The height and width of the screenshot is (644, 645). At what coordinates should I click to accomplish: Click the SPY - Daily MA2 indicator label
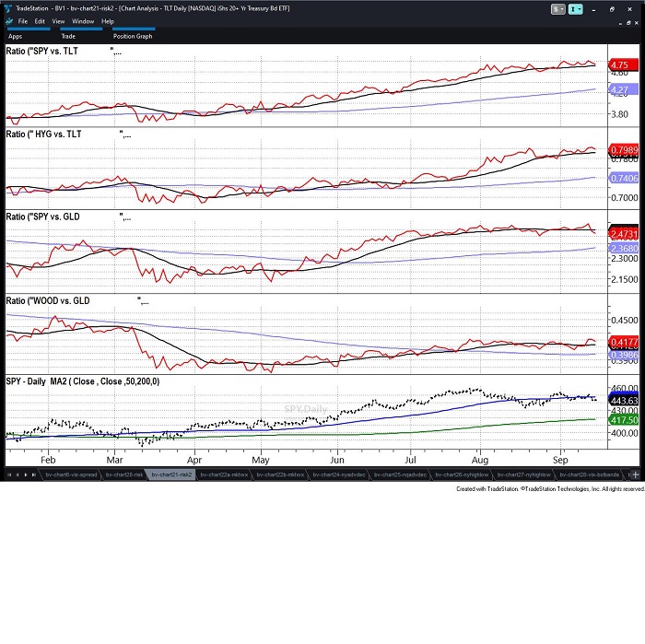(82, 381)
